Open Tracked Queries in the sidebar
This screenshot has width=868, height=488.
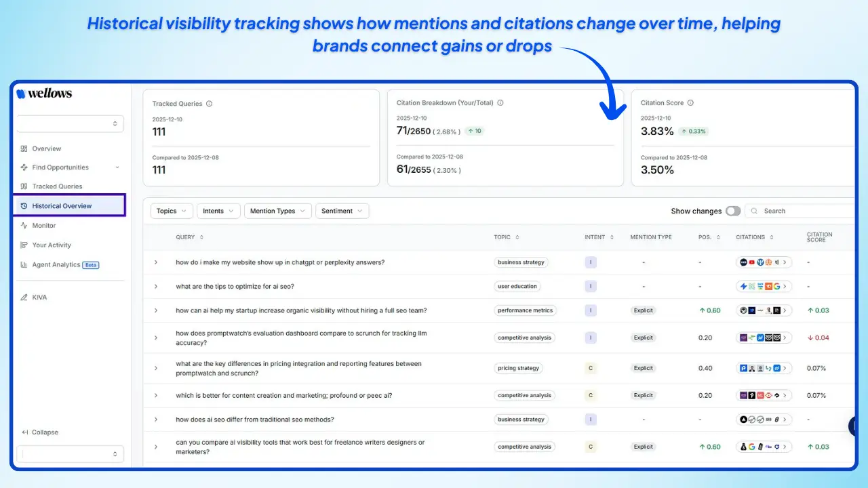click(57, 186)
